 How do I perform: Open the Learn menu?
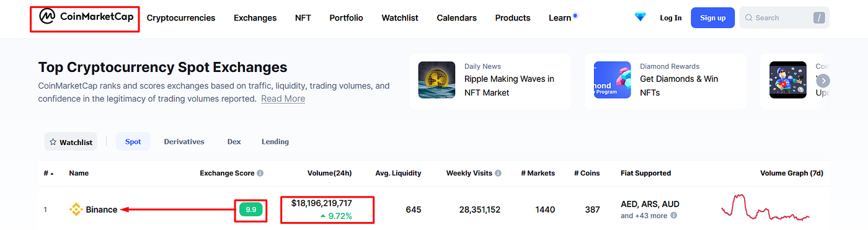click(x=560, y=18)
